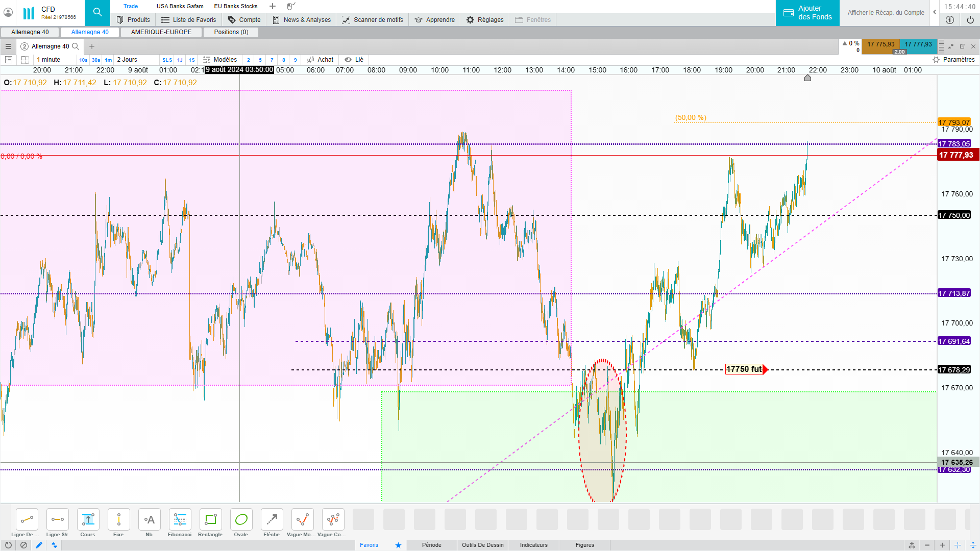Select the Rectangle drawing tool
Viewport: 980px width, 551px height.
click(x=210, y=520)
